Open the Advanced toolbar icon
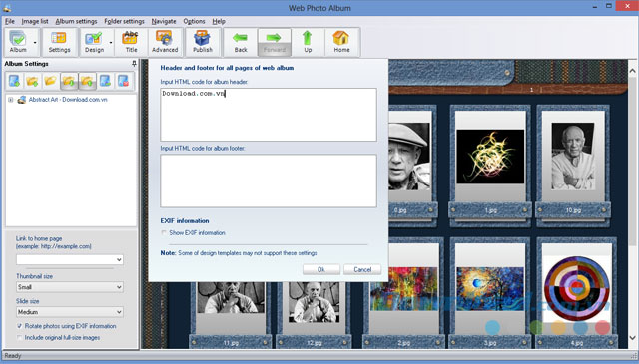Screen dimensions: 639x364 165,42
